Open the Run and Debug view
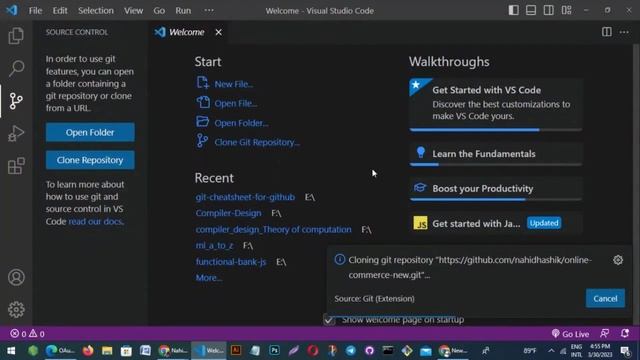Viewport: 640px width, 360px height. [16, 133]
